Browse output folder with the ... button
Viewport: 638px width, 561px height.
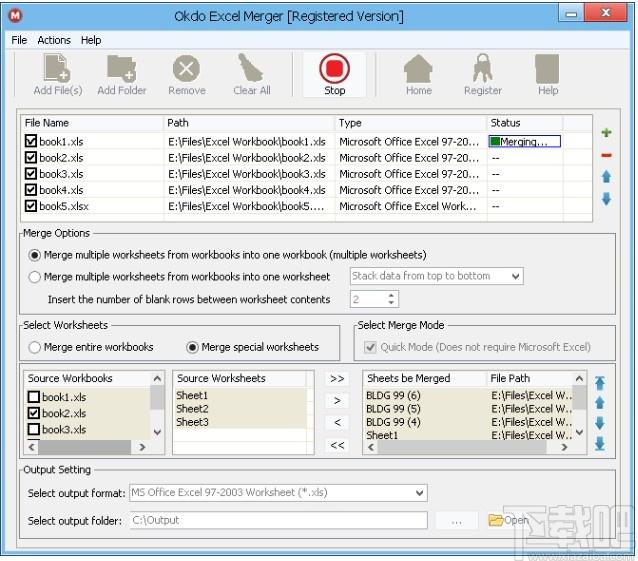click(457, 520)
